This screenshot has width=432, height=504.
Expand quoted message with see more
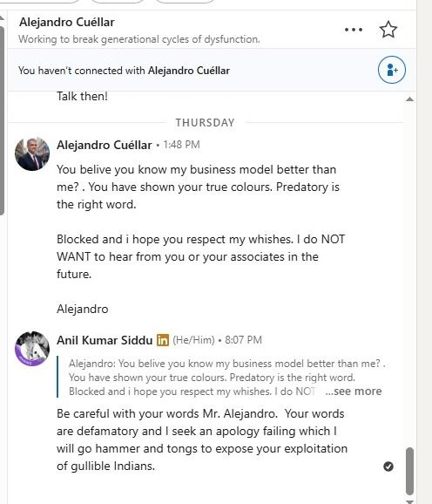[354, 392]
